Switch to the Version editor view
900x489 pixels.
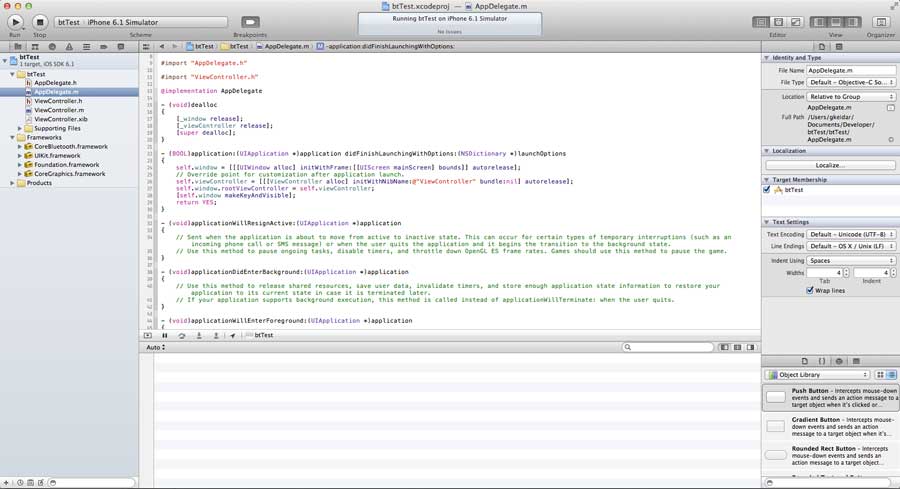pos(796,22)
